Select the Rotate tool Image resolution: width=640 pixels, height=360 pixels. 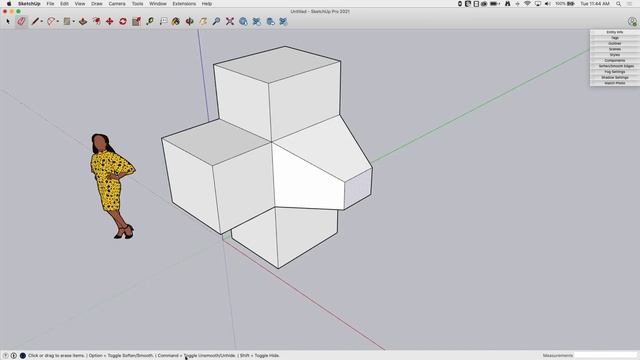click(x=123, y=21)
